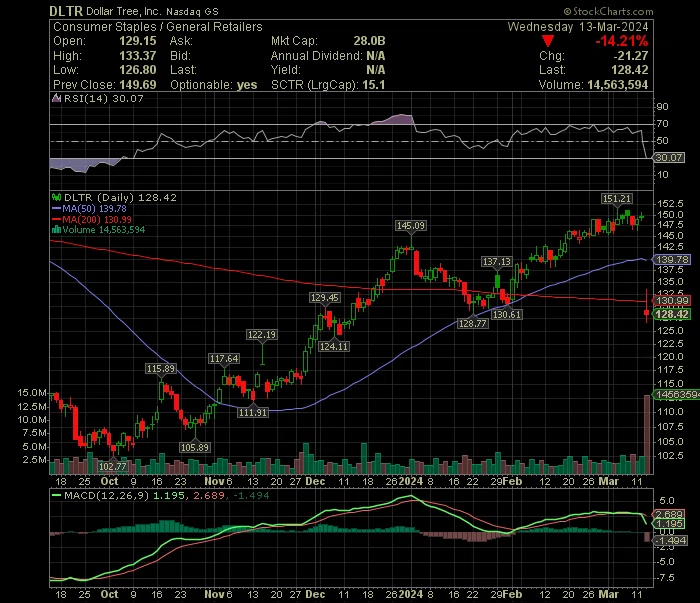Click the DLTR ticker symbol title

coord(66,11)
